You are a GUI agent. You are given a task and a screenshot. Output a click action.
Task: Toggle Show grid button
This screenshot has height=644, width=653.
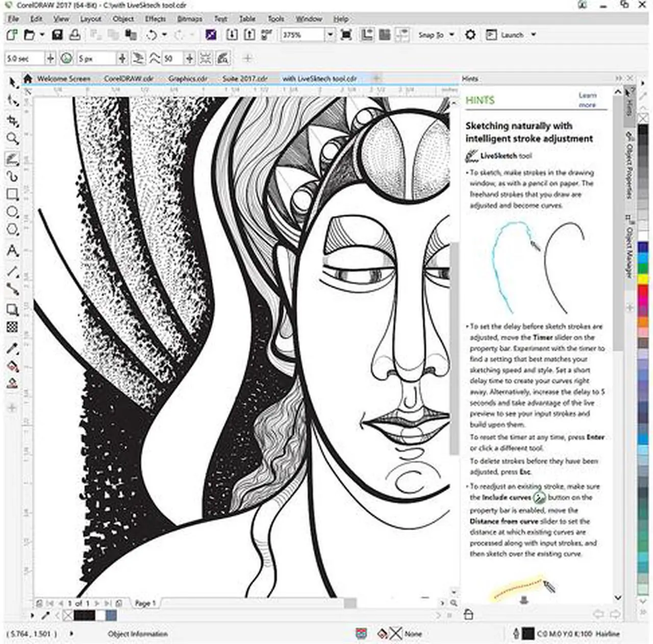click(385, 35)
